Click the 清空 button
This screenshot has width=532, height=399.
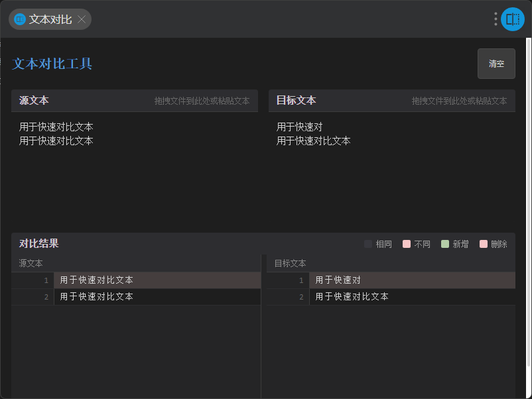pyautogui.click(x=496, y=64)
